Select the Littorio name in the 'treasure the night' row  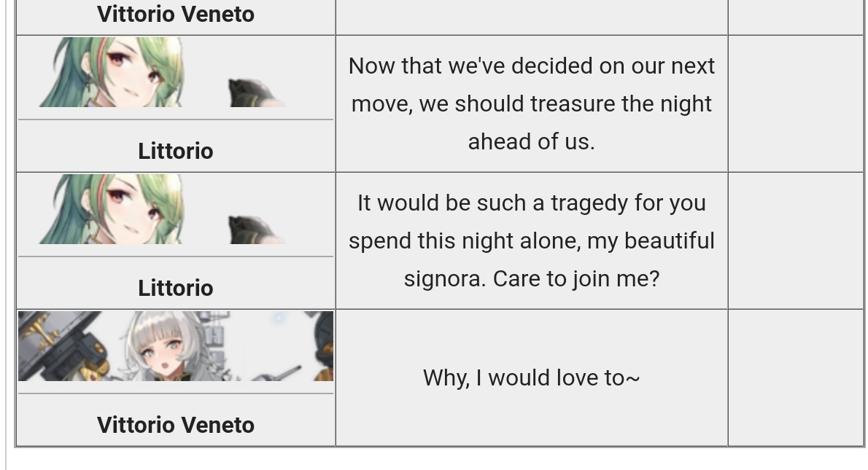pos(176,151)
